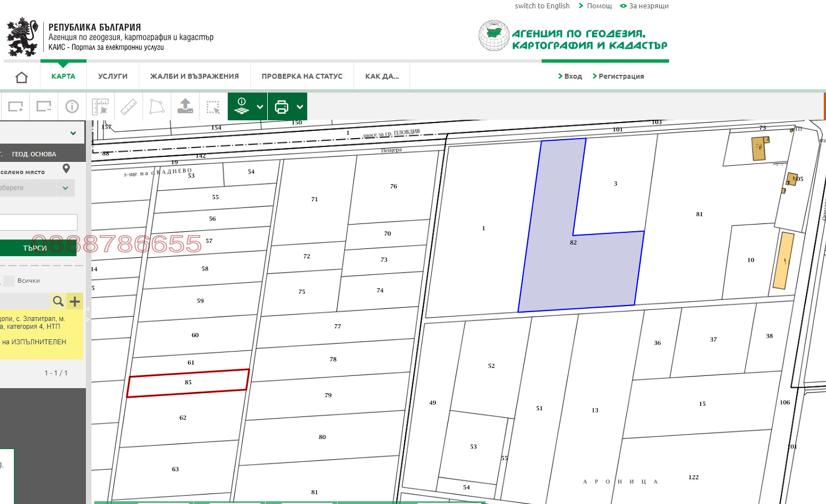Click the magnifier in the yellow result panel
The image size is (826, 504).
(58, 301)
